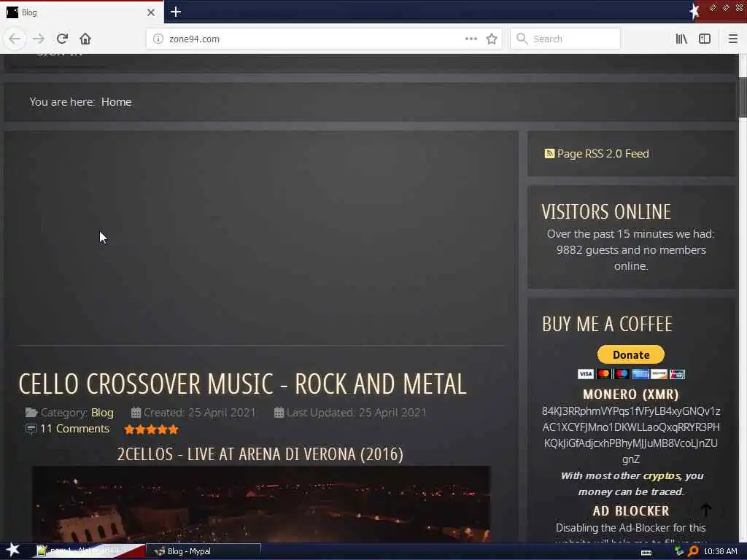Screen dimensions: 747x560
Task: Show site information icon in address bar
Action: pos(158,39)
